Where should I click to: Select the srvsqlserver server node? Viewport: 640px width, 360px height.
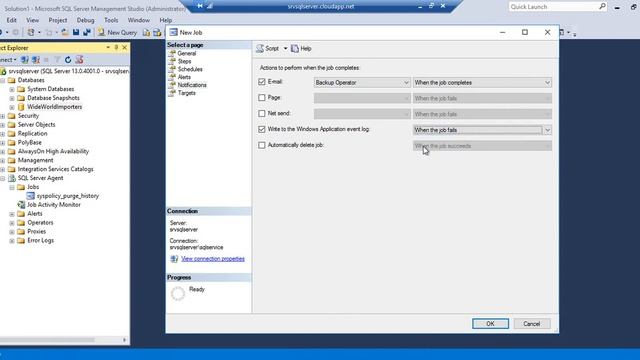[x=68, y=71]
